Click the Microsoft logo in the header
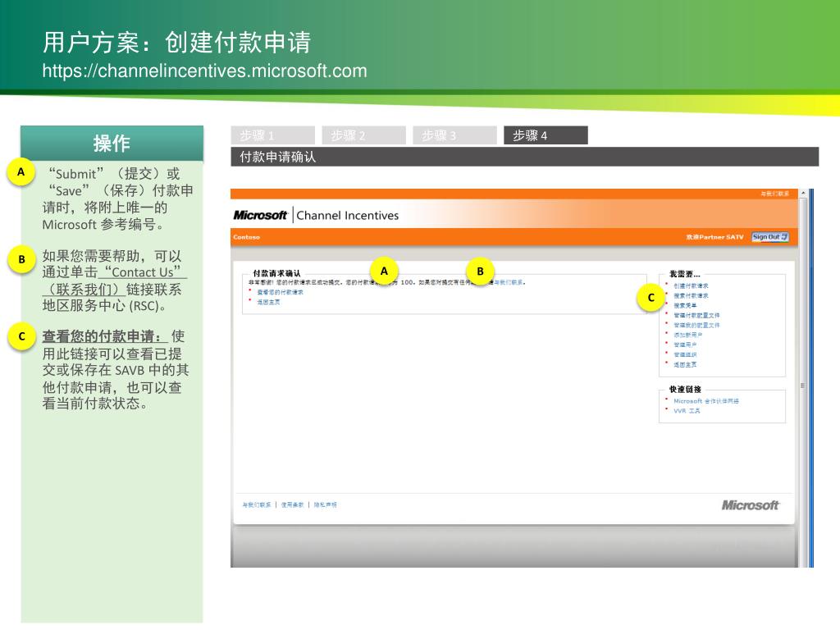Image resolution: width=840 pixels, height=630 pixels. pos(260,216)
